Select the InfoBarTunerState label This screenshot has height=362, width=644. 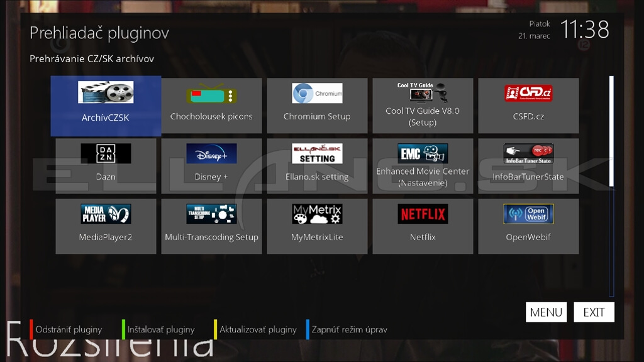pyautogui.click(x=528, y=177)
